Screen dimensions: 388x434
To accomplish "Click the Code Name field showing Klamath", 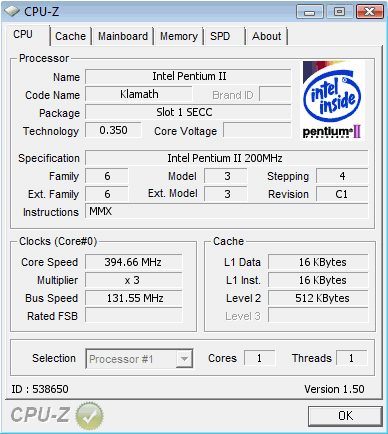I will click(x=139, y=94).
